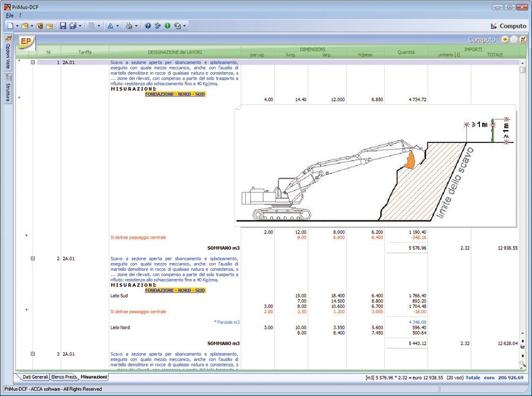Switch to the Elenco Prezzi tab
Screen dimensions: 532x396
(63, 377)
